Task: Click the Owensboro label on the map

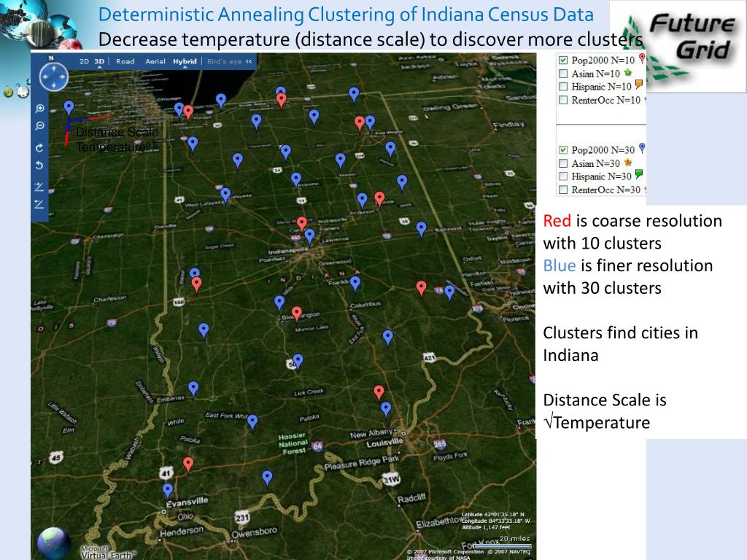Action: coord(255,532)
